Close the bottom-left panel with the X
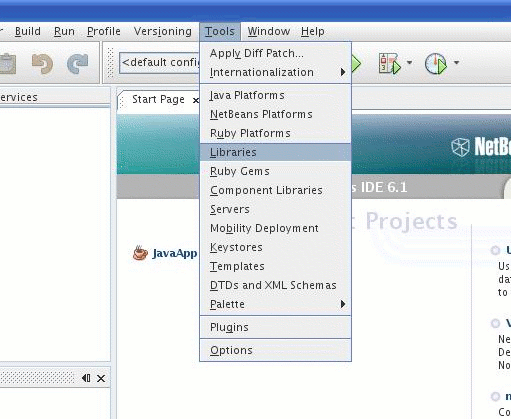511x419 pixels. click(101, 378)
